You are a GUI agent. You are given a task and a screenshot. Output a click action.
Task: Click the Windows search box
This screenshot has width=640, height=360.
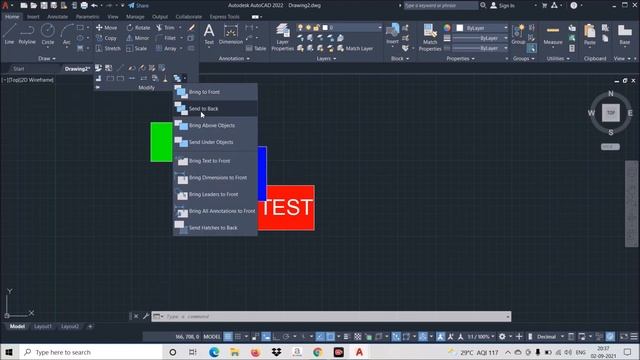coord(91,352)
